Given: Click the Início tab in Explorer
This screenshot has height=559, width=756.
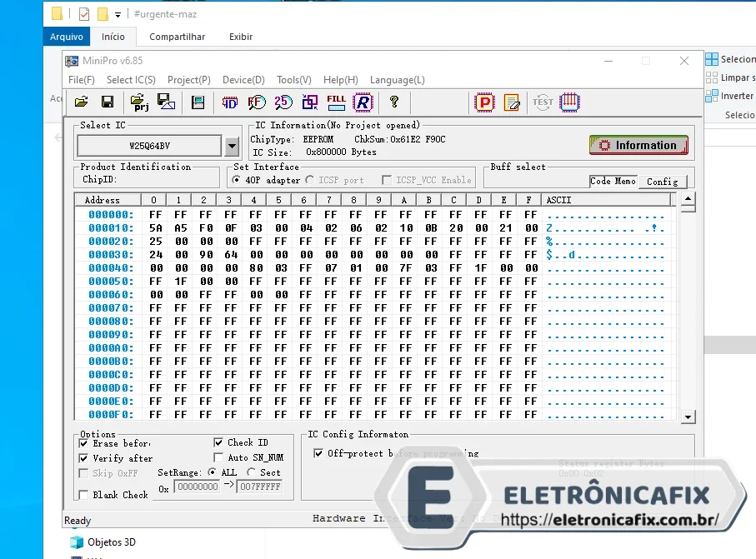Looking at the screenshot, I should pyautogui.click(x=113, y=37).
